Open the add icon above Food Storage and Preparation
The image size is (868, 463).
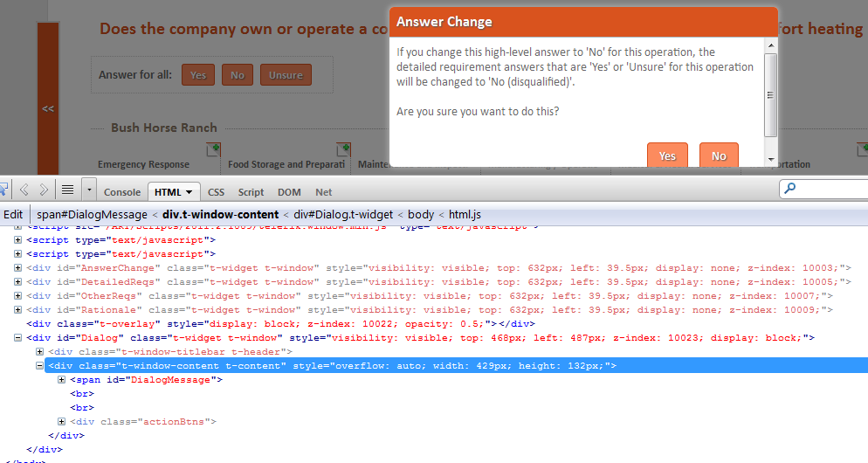tap(343, 149)
